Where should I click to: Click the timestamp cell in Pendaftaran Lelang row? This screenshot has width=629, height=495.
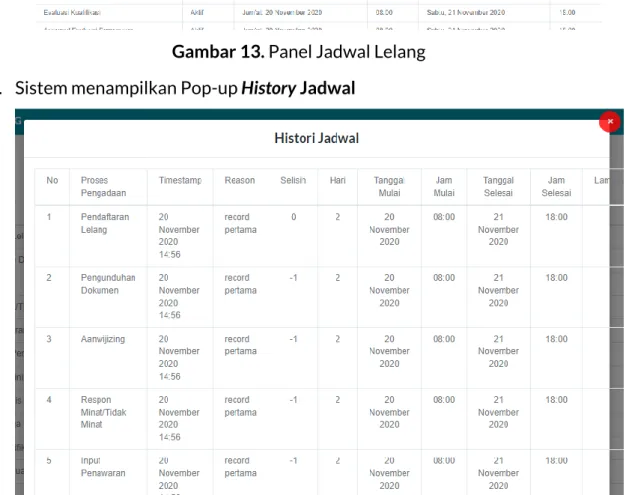tap(179, 236)
